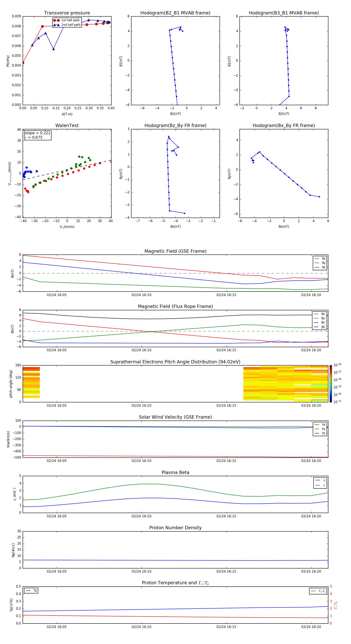Image resolution: width=351 pixels, height=644 pixels.
Task: Click '10^-26' colorbar tick label
Action: [x=337, y=365]
